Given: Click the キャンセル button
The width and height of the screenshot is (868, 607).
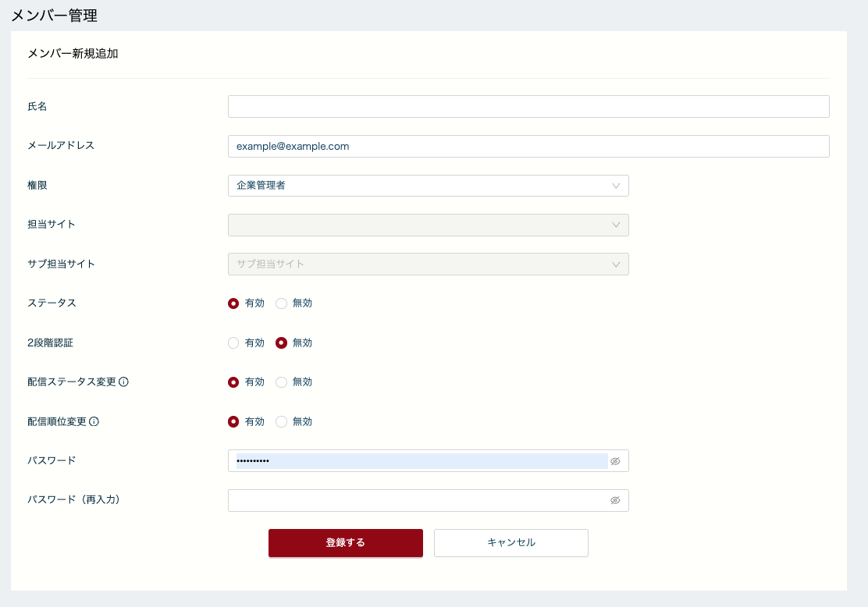Looking at the screenshot, I should coord(511,543).
